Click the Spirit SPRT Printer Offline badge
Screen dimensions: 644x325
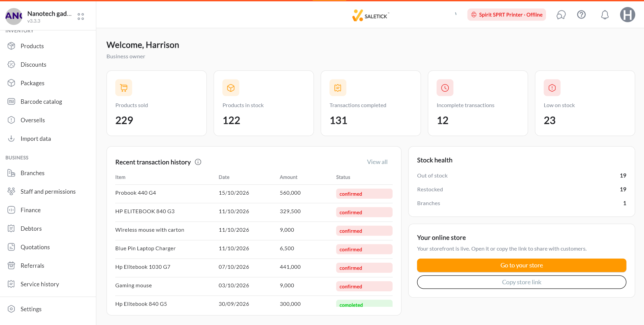pyautogui.click(x=507, y=15)
